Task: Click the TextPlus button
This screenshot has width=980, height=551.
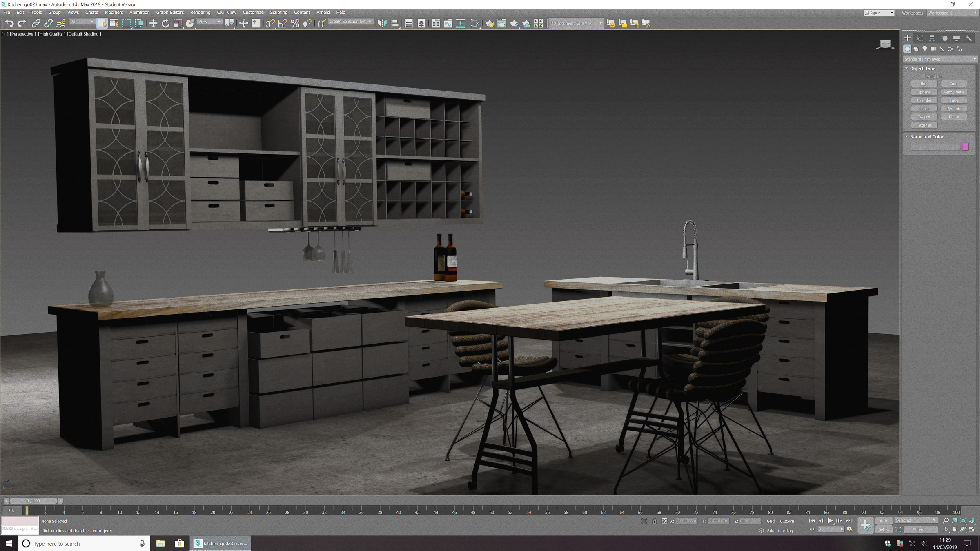Action: pos(924,125)
